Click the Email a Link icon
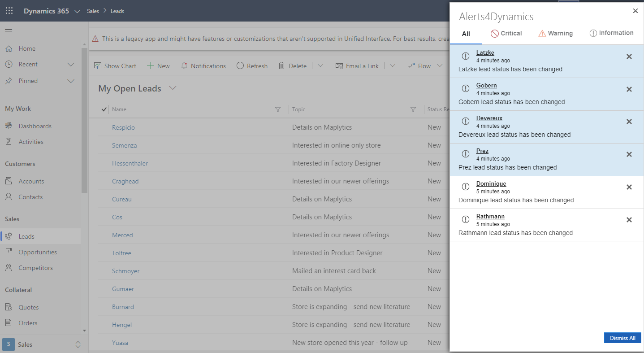 click(x=339, y=66)
